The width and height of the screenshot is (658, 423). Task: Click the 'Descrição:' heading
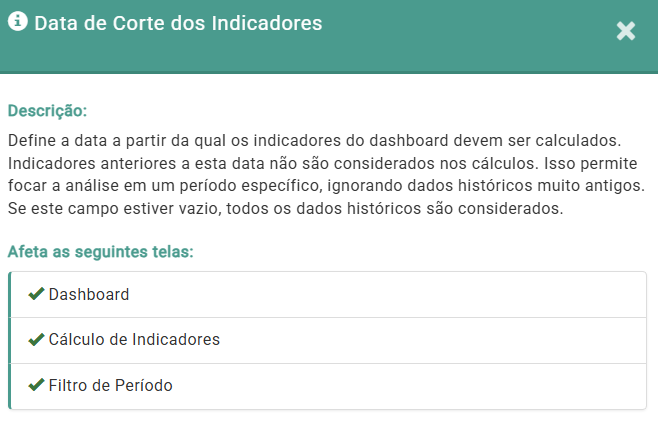47,110
